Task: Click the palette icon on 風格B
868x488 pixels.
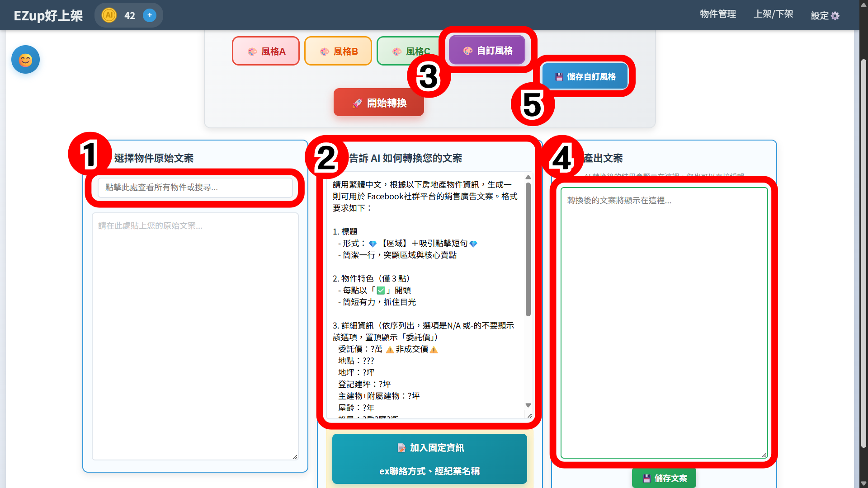Action: click(x=325, y=52)
